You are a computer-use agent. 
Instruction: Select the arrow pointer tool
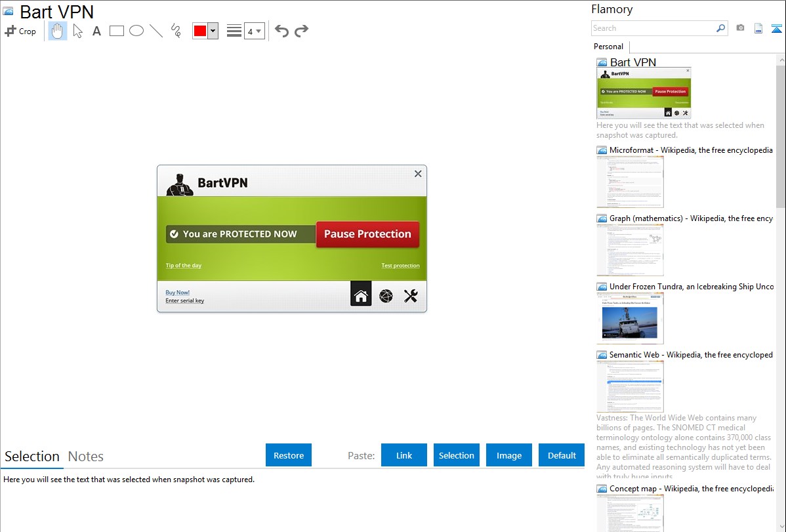click(x=77, y=31)
